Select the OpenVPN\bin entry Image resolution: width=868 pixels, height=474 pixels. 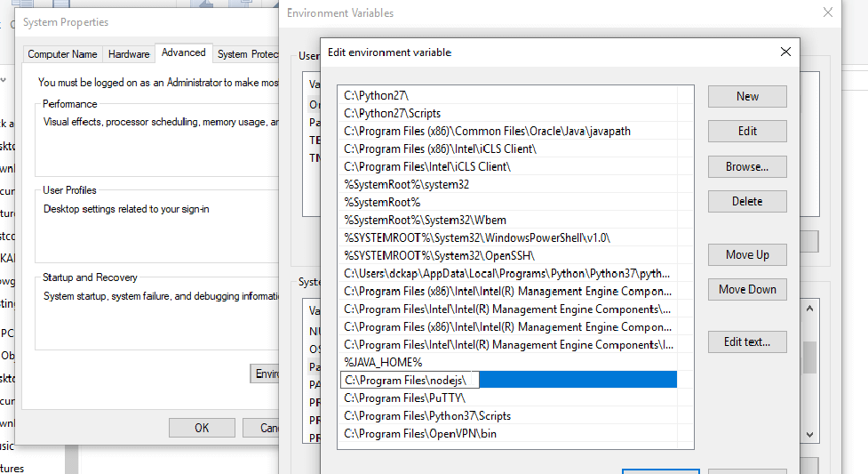(x=508, y=433)
